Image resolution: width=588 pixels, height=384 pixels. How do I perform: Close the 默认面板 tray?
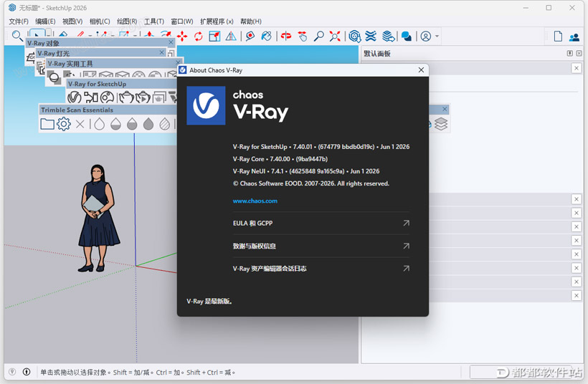click(579, 53)
